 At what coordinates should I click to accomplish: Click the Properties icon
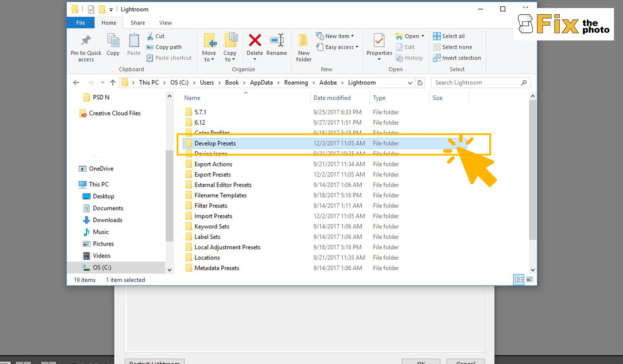coord(379,40)
